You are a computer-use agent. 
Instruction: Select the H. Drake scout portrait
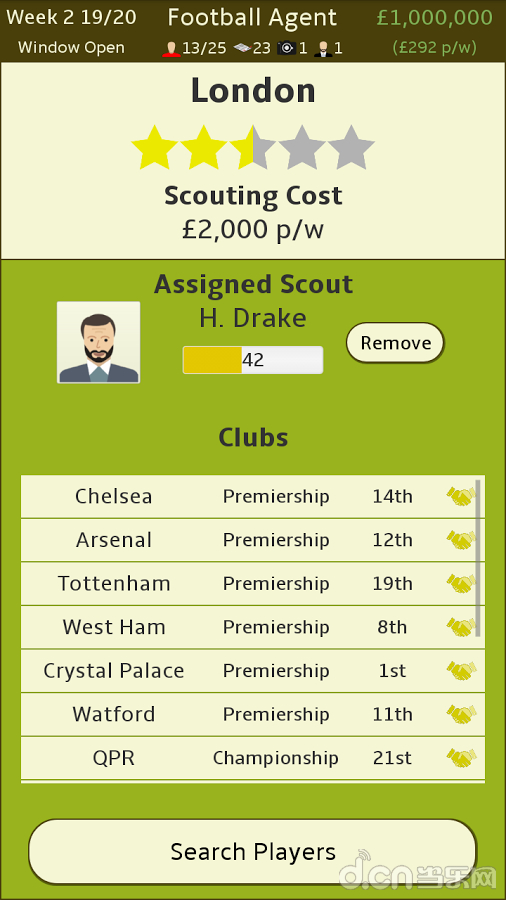point(99,342)
